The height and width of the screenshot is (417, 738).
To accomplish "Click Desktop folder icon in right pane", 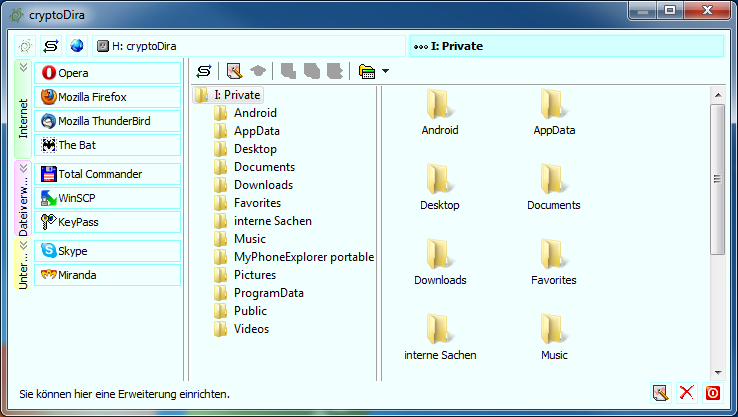I will click(x=439, y=178).
